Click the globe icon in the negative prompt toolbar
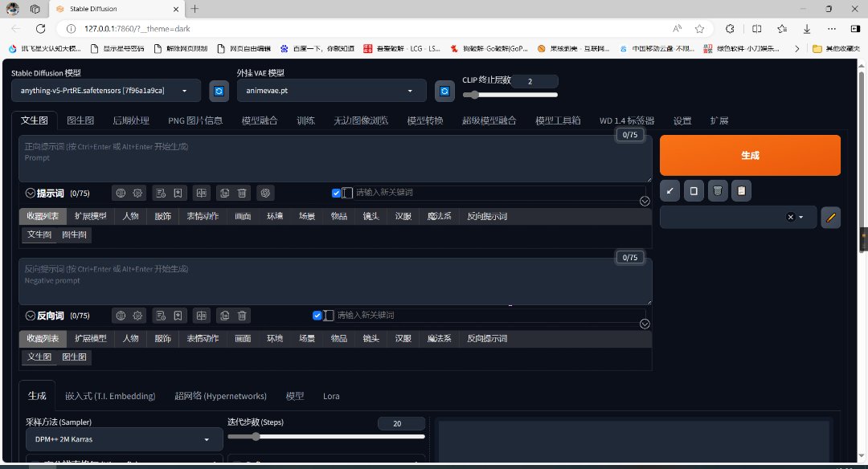Screen dimensions: 868x469 point(121,316)
